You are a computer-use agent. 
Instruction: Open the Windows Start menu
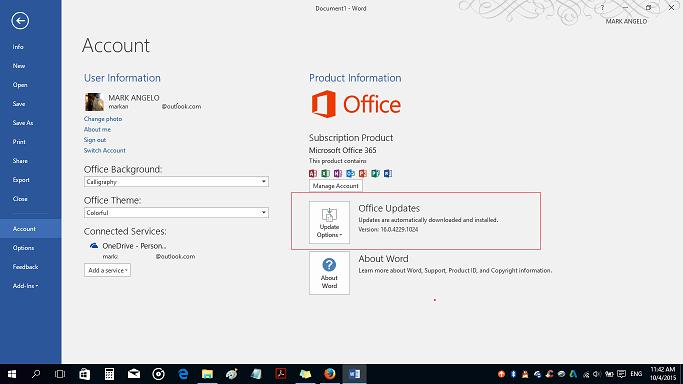[x=12, y=374]
